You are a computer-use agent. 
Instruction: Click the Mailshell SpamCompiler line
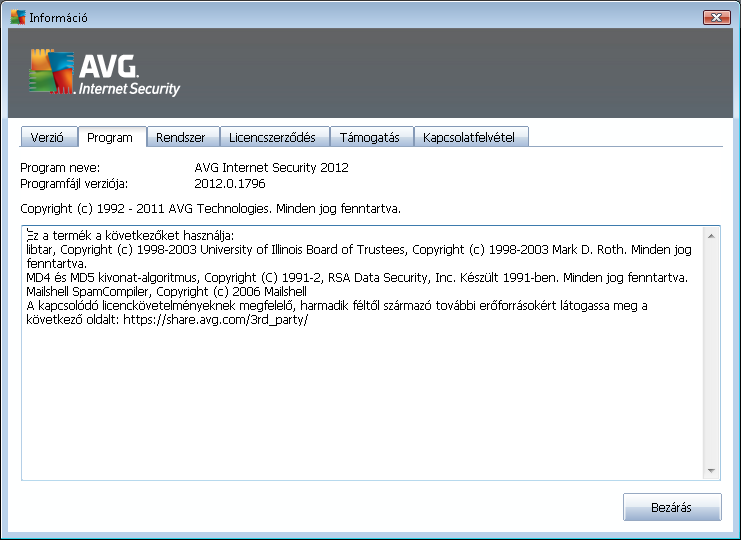pyautogui.click(x=167, y=291)
